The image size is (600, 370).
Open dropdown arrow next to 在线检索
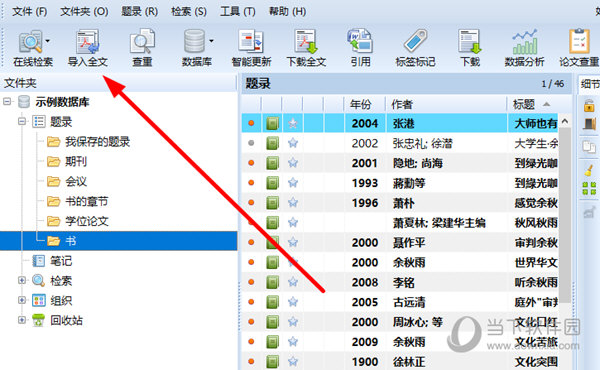[x=48, y=41]
